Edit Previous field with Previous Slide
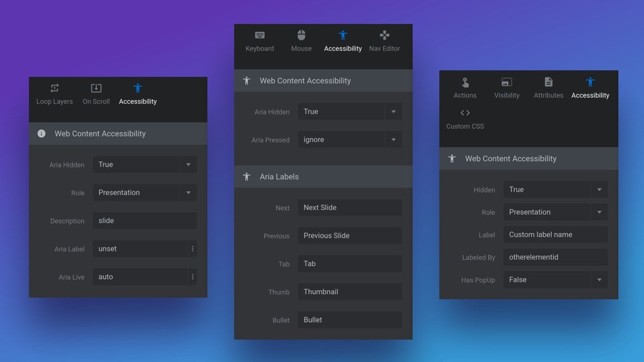This screenshot has height=362, width=644. (350, 236)
